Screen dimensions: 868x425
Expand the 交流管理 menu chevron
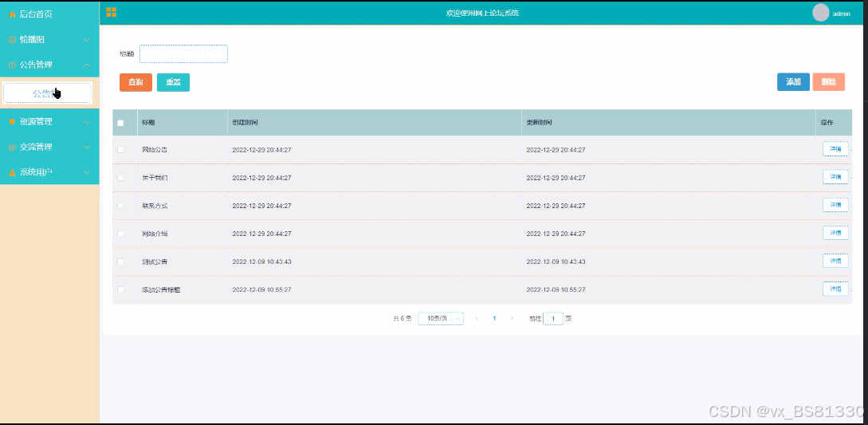tap(86, 148)
